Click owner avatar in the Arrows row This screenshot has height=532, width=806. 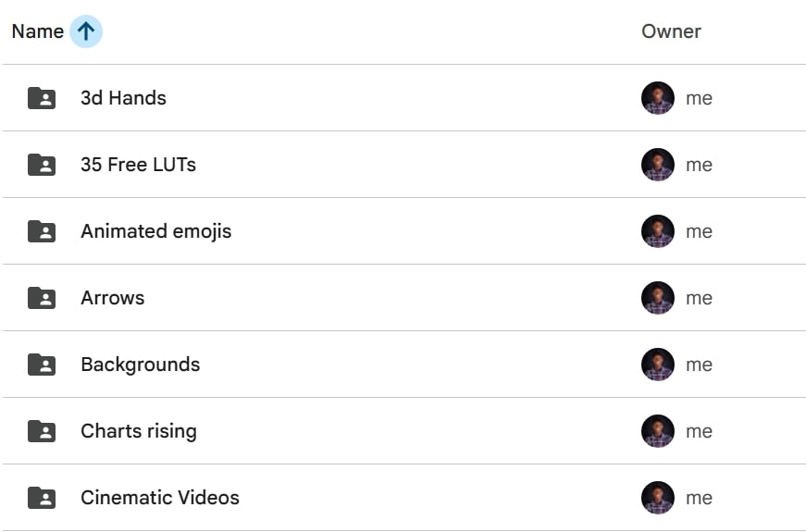[x=658, y=298]
